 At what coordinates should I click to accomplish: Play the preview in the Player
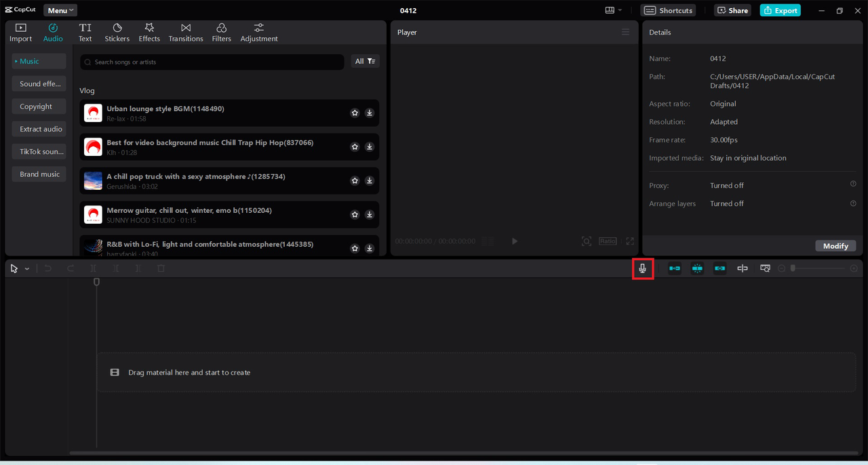pos(515,241)
